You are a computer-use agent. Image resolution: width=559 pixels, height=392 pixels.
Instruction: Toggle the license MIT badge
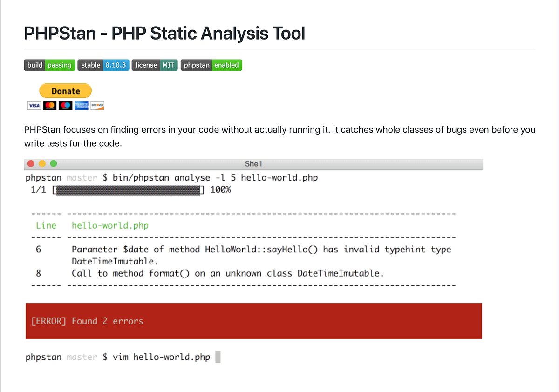pyautogui.click(x=155, y=65)
